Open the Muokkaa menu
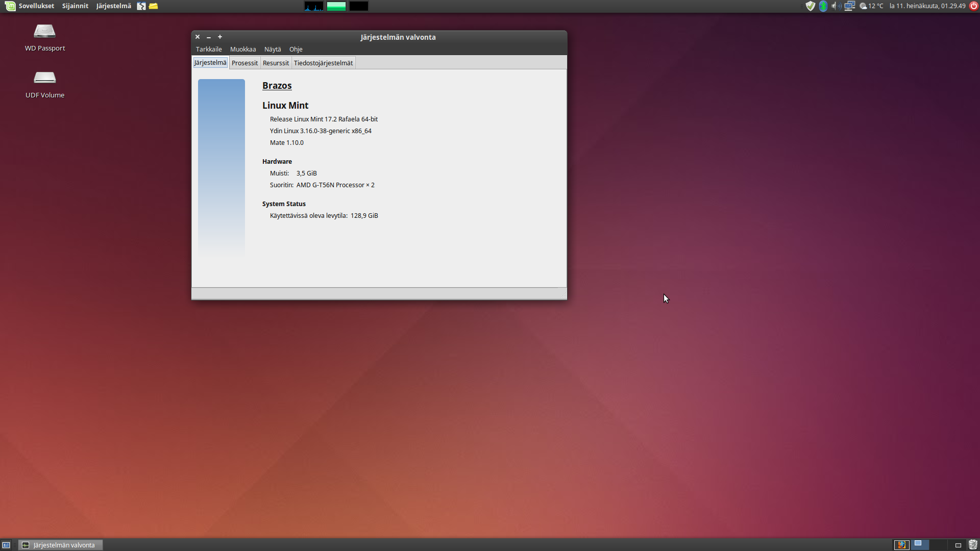Screen dimensions: 980x551 243,49
